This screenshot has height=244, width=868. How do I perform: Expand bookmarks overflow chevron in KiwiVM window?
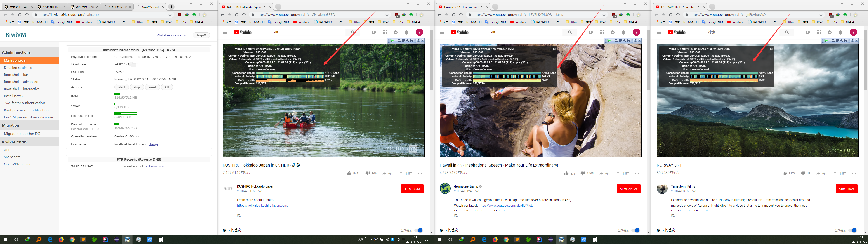point(212,22)
